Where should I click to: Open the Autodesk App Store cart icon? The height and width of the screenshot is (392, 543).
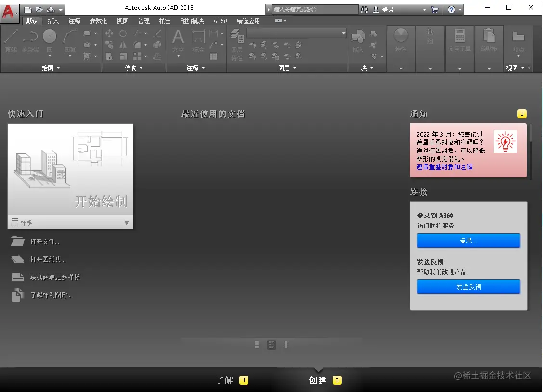435,10
